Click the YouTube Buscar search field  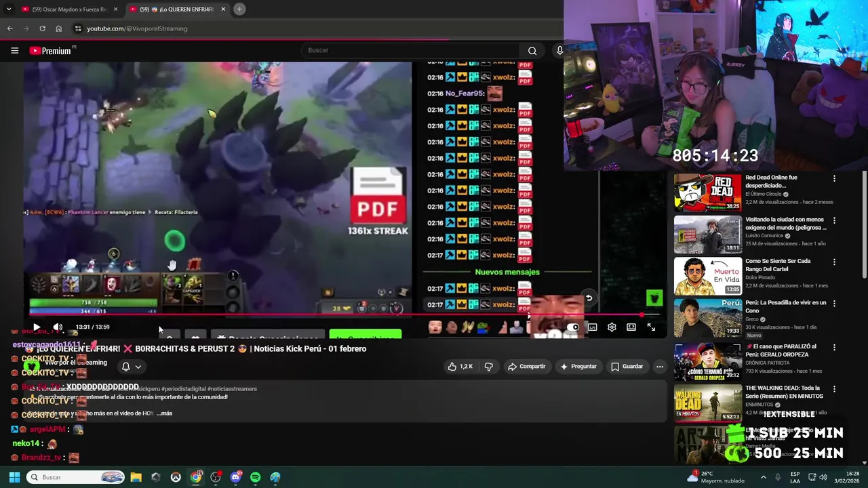point(410,51)
